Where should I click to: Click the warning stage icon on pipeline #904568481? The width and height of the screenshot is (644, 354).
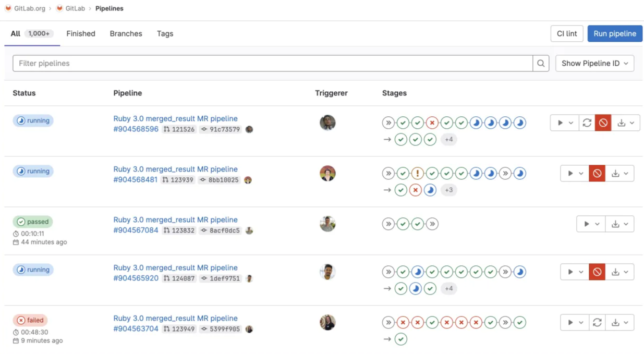[417, 173]
